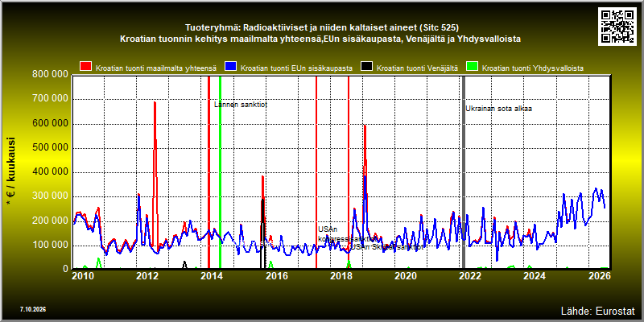Image resolution: width=644 pixels, height=322 pixels.
Task: Click the y-axis label 700 000
Action: coord(50,99)
